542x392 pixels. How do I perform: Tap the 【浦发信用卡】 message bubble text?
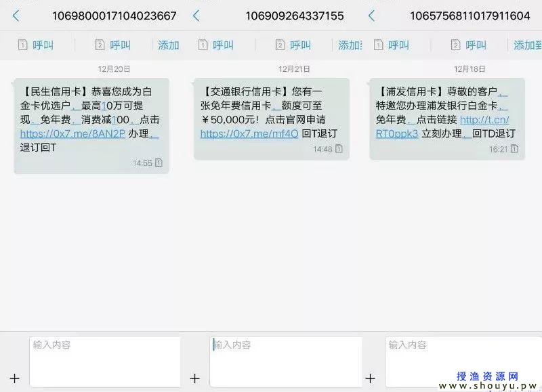(x=446, y=112)
